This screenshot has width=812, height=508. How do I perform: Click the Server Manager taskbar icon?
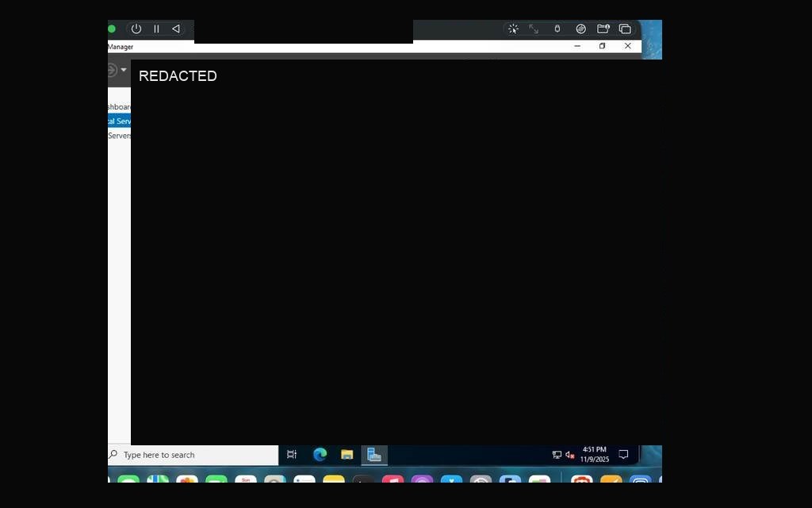point(374,455)
